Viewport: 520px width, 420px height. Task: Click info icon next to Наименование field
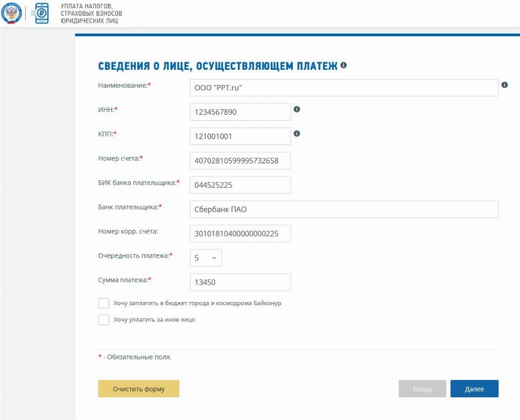coord(504,85)
